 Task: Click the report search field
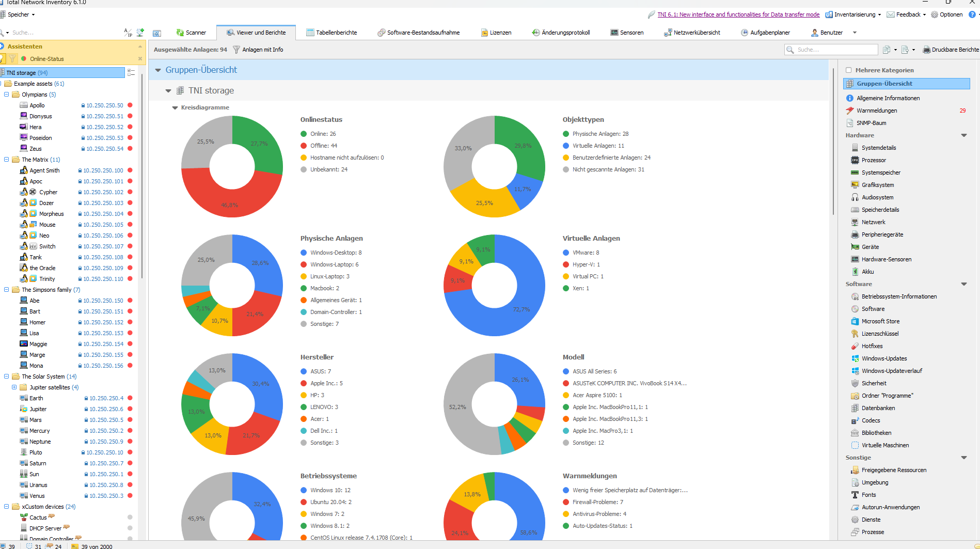(x=831, y=50)
